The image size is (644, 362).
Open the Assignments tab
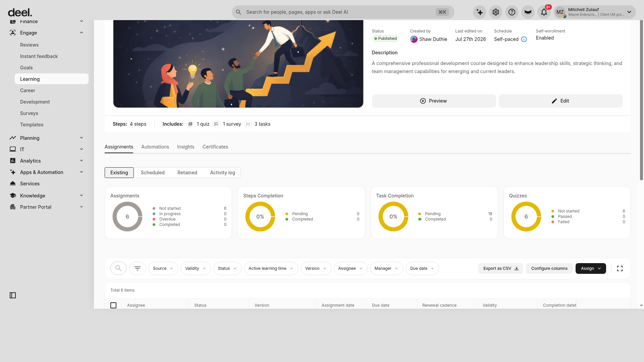(x=119, y=147)
